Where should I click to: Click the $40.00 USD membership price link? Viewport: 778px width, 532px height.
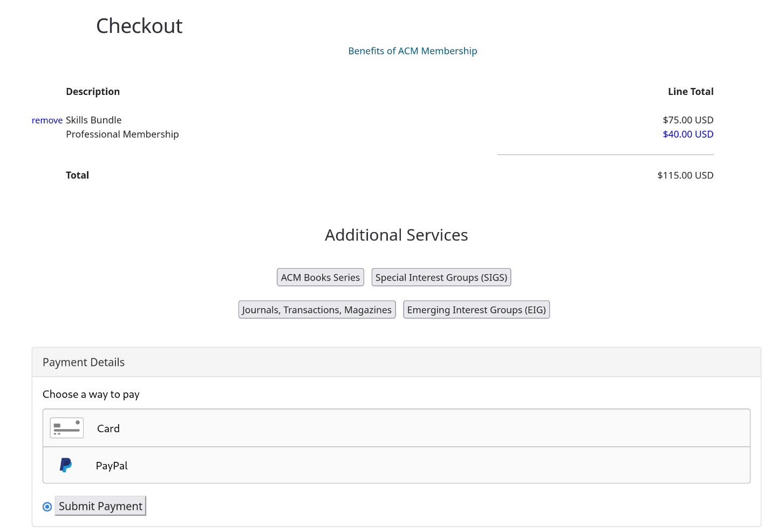tap(688, 134)
